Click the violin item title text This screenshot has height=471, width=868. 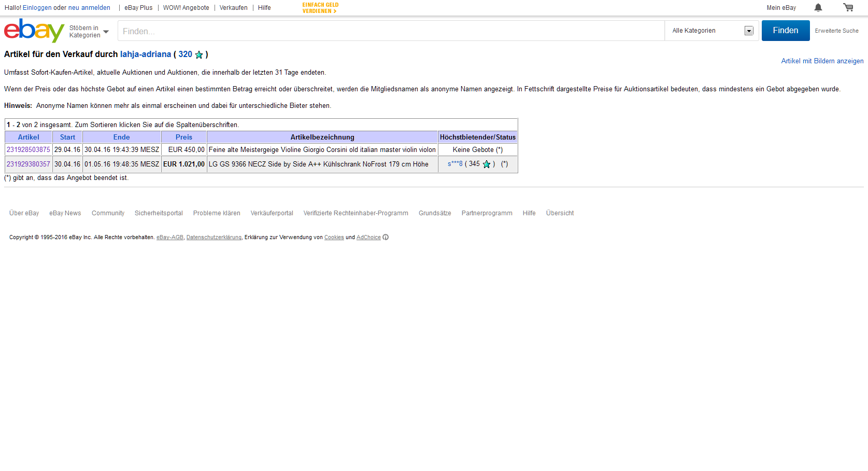point(322,150)
